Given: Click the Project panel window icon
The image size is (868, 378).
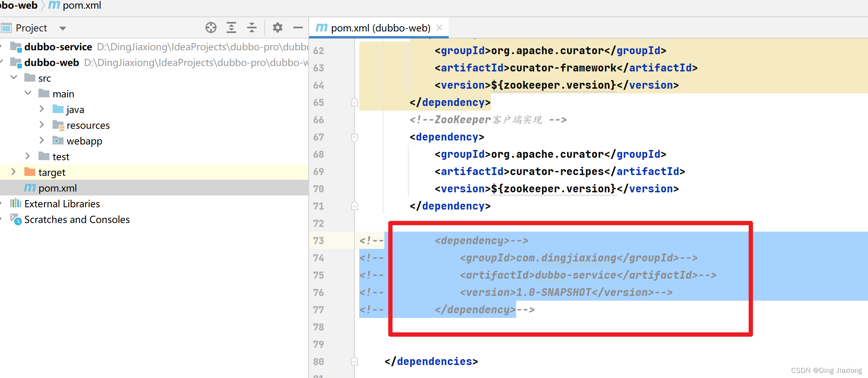Looking at the screenshot, I should tap(6, 28).
